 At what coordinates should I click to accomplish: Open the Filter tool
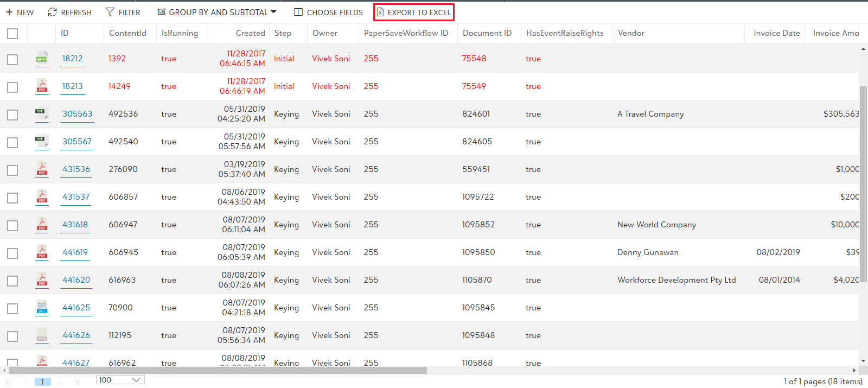(123, 12)
